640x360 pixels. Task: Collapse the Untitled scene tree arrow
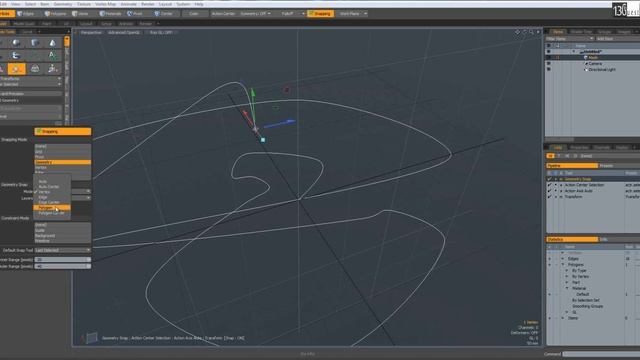click(574, 52)
